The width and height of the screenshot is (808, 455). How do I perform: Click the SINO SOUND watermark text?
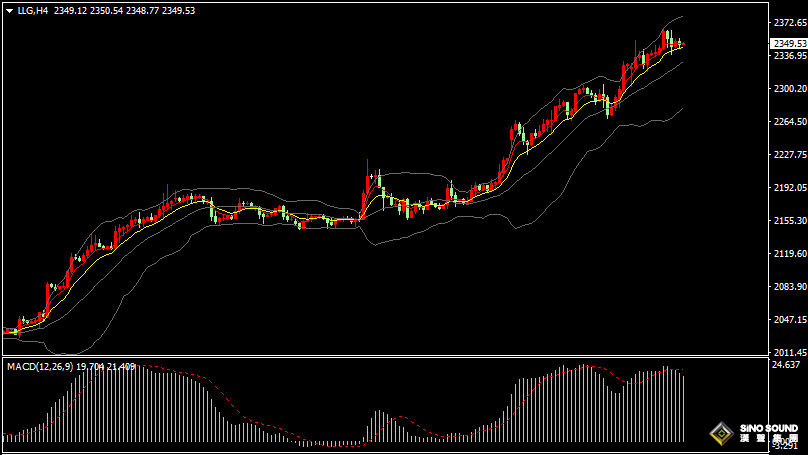[769, 430]
